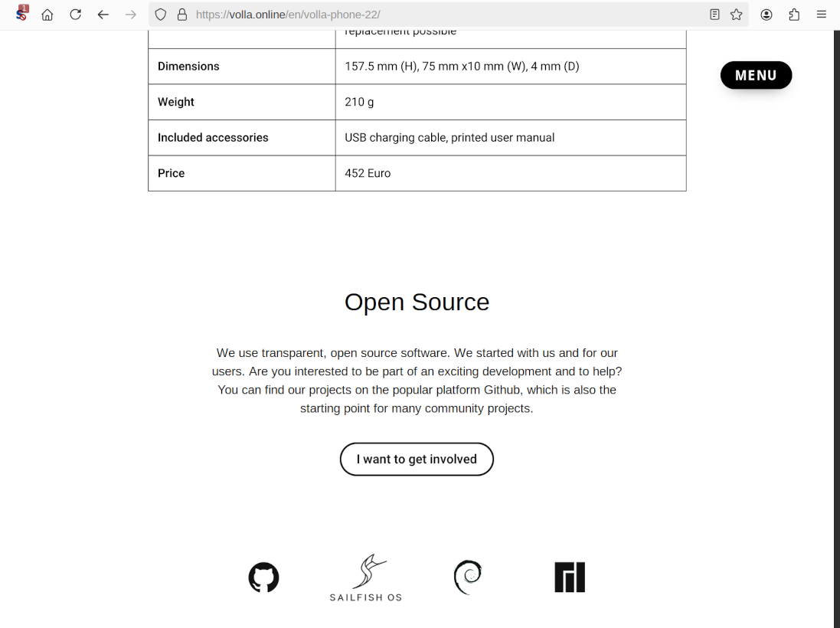Toggle reader view icon in address bar
Screen dimensions: 840x628
[714, 15]
